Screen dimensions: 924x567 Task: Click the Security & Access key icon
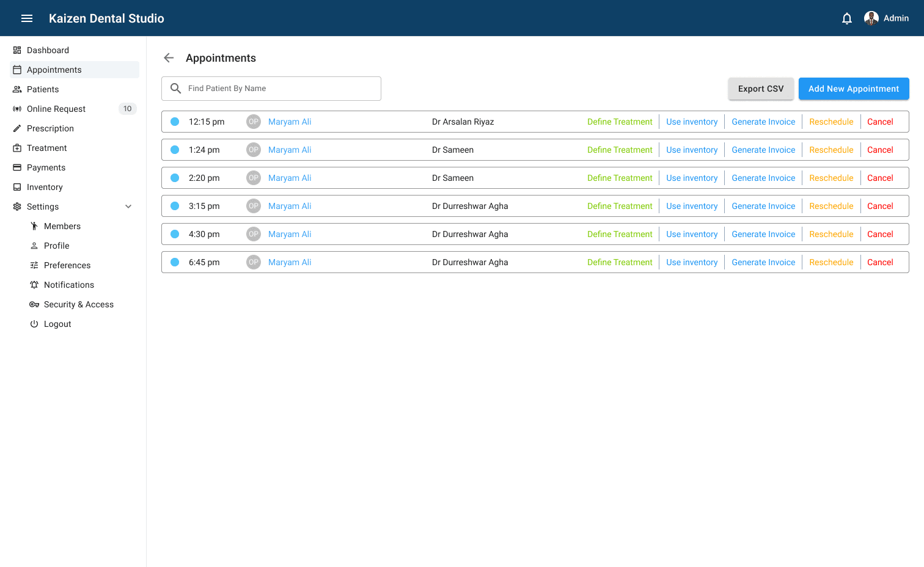[34, 304]
